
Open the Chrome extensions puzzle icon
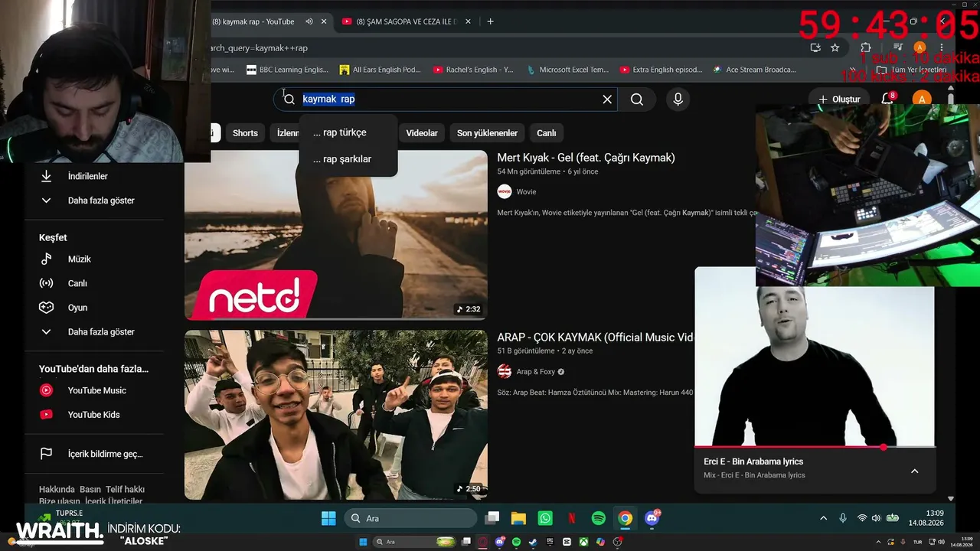tap(866, 47)
